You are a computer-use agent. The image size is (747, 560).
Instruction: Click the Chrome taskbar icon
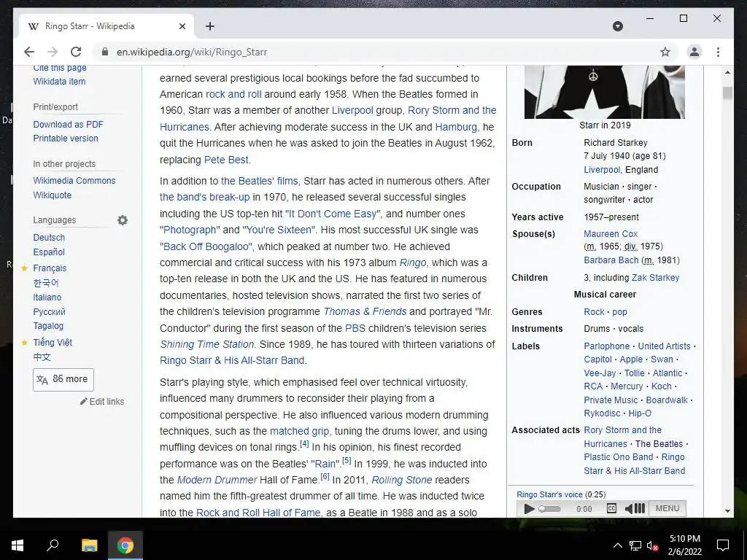[125, 545]
